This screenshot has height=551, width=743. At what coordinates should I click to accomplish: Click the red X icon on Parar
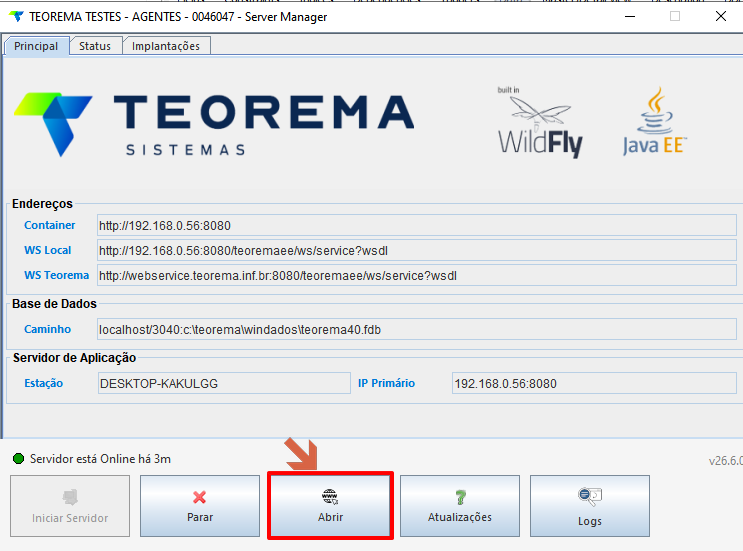199,497
